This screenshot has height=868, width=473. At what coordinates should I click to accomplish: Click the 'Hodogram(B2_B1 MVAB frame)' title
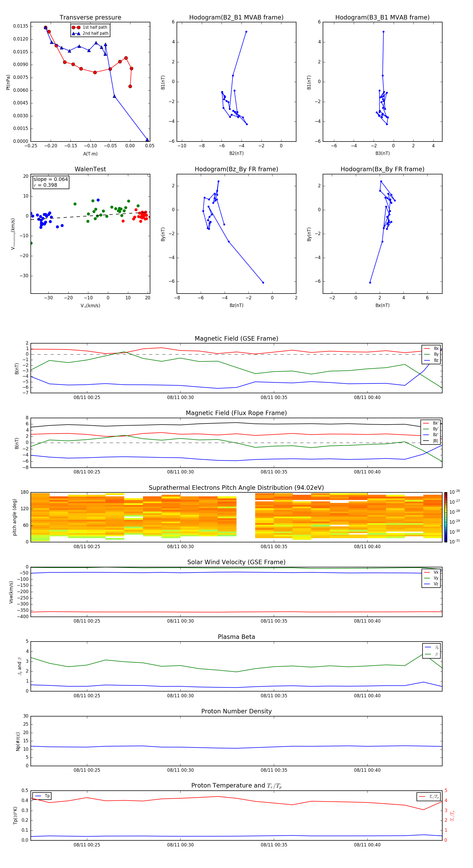tap(236, 18)
